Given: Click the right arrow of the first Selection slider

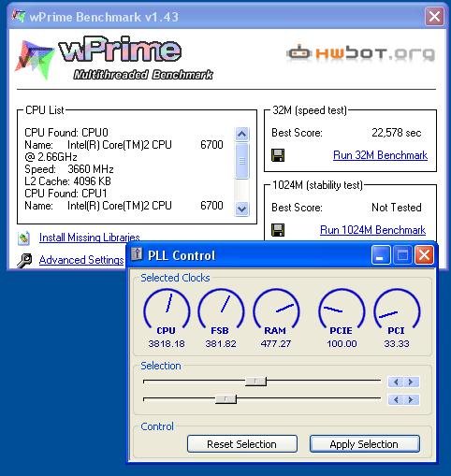Looking at the screenshot, I should pyautogui.click(x=412, y=382).
